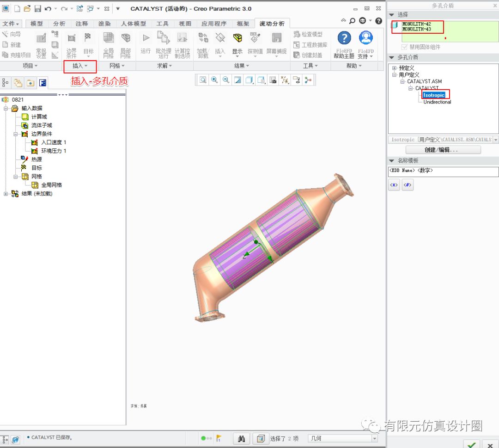Image resolution: width=499 pixels, height=448 pixels.
Task: Open the 文件 menu
Action: pyautogui.click(x=11, y=24)
